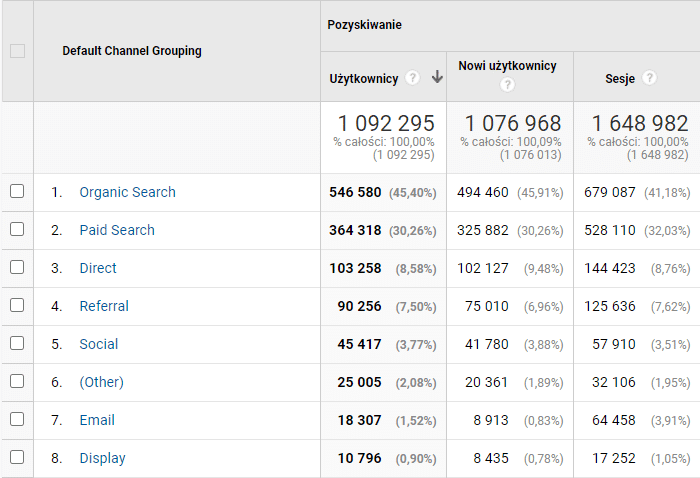
Task: Sort by Sesje column header
Action: (x=620, y=79)
